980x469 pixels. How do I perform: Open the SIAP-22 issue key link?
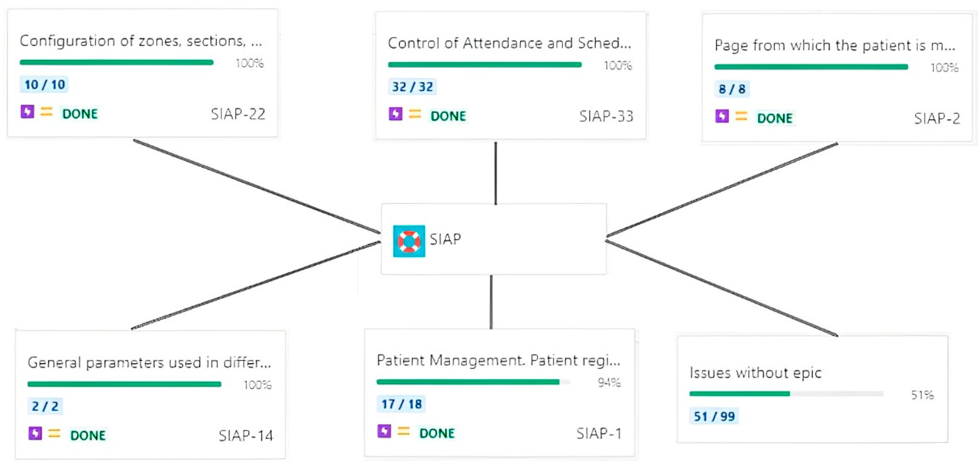point(238,114)
